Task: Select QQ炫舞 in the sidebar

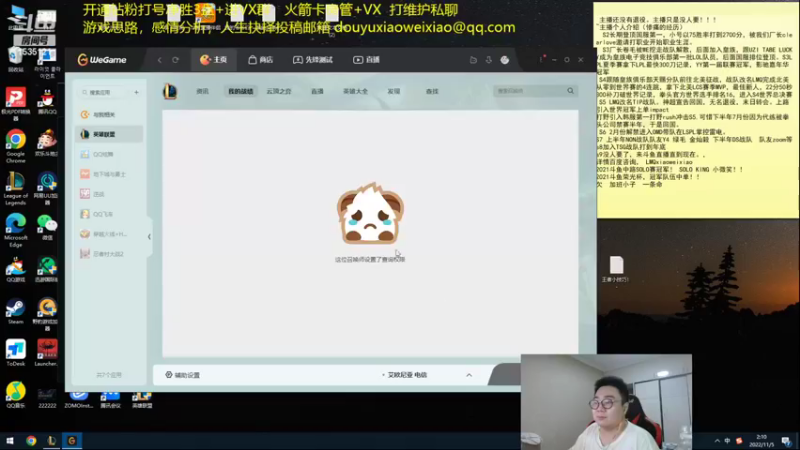Action: (108, 154)
